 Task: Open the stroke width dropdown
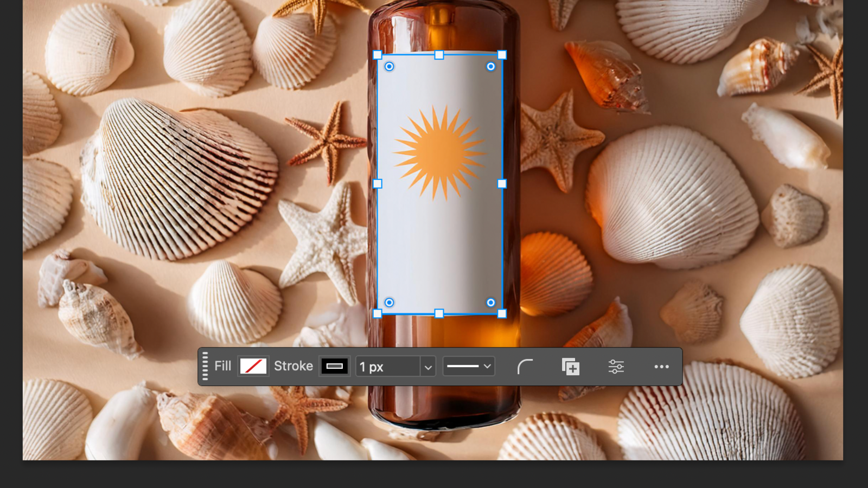coord(428,367)
